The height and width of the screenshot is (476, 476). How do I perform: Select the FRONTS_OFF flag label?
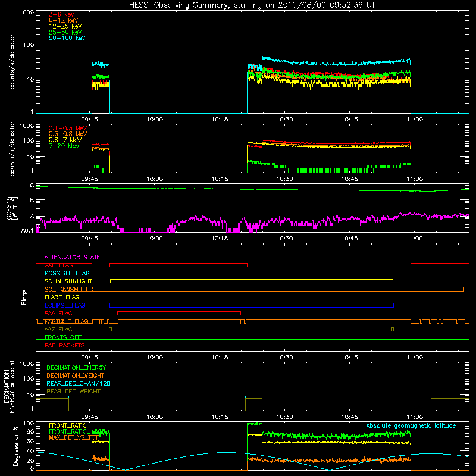[x=63, y=337]
